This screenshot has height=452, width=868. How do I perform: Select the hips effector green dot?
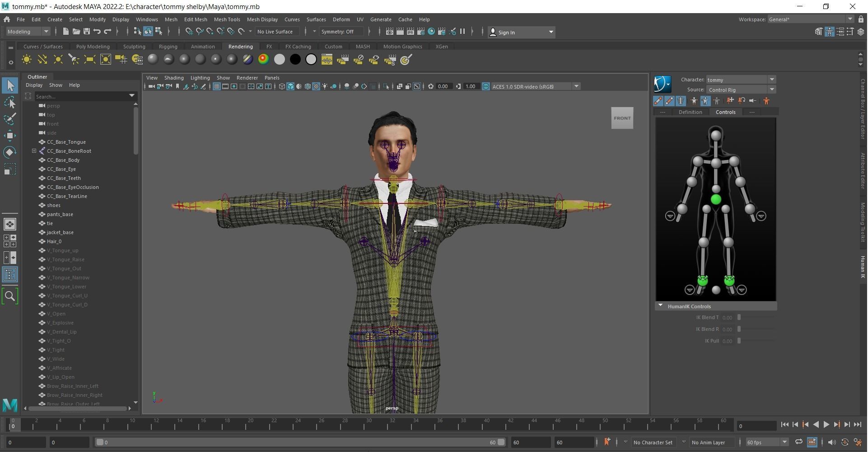716,199
